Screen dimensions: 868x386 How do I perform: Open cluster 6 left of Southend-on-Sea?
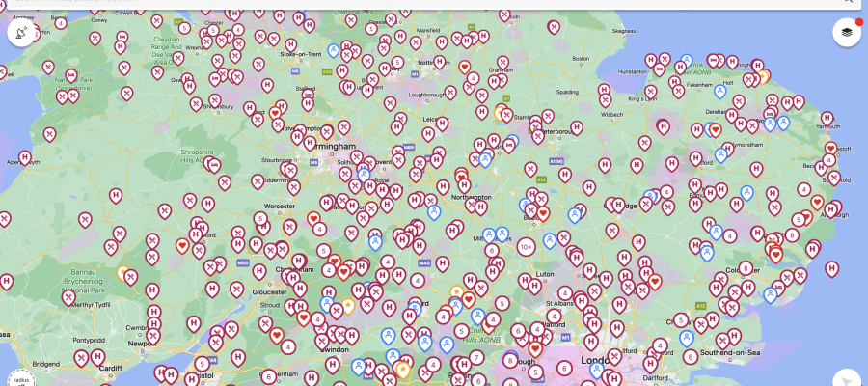pyautogui.click(x=690, y=357)
